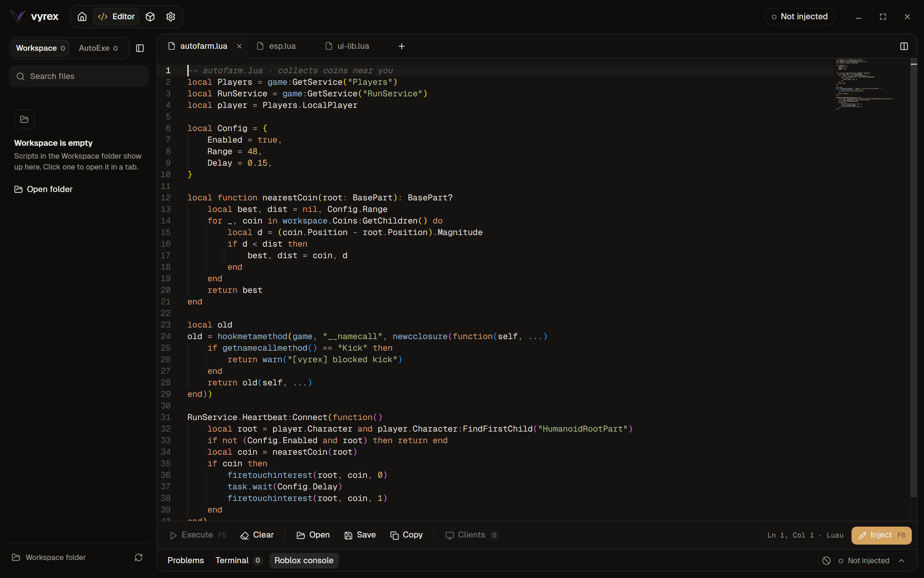
Task: Open the Home view icon
Action: pos(82,16)
